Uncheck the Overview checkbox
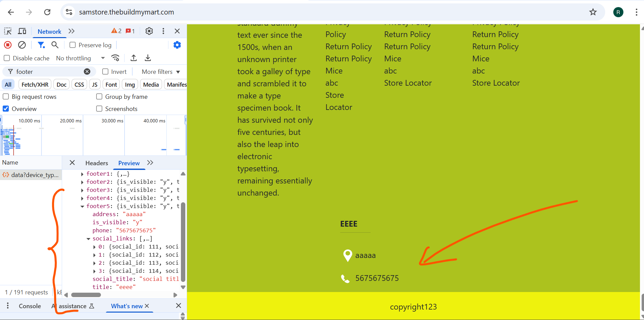This screenshot has height=320, width=644. [x=6, y=109]
